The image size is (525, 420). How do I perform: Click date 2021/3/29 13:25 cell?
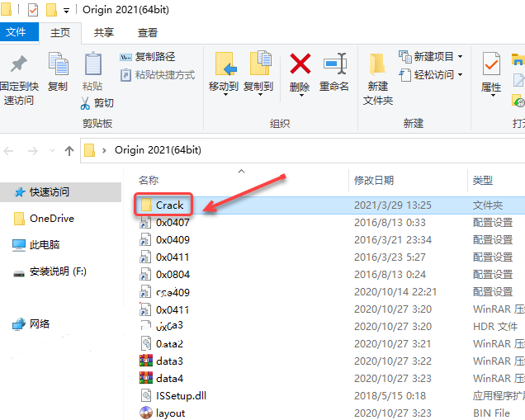(x=393, y=205)
